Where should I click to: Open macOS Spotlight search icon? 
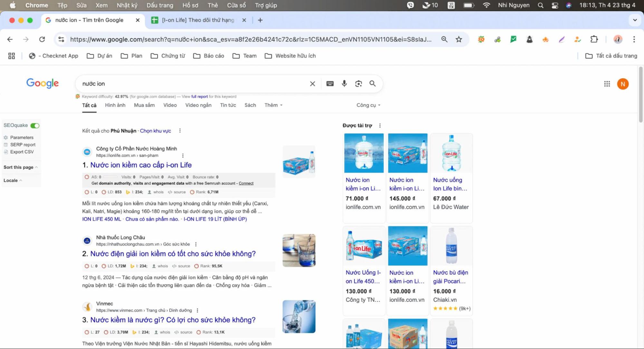click(541, 5)
